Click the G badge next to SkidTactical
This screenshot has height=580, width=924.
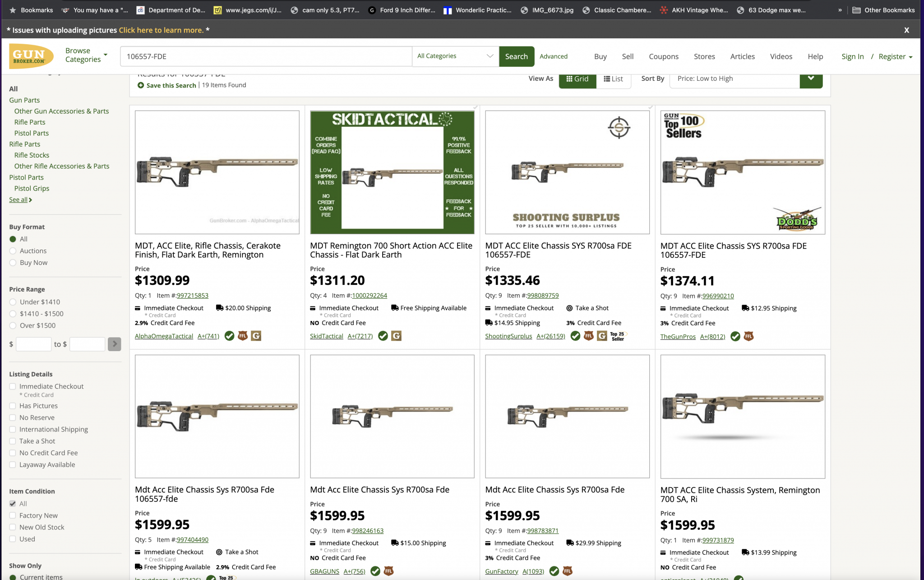pos(396,336)
